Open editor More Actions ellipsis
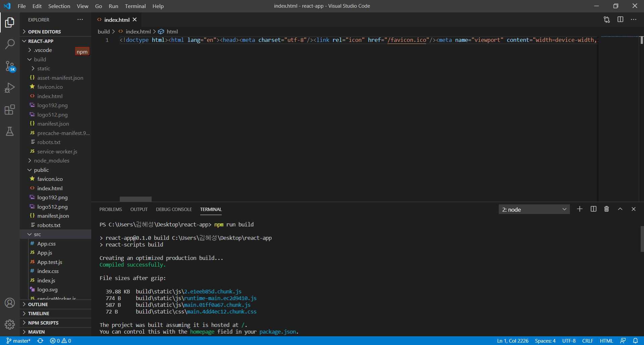 (634, 20)
